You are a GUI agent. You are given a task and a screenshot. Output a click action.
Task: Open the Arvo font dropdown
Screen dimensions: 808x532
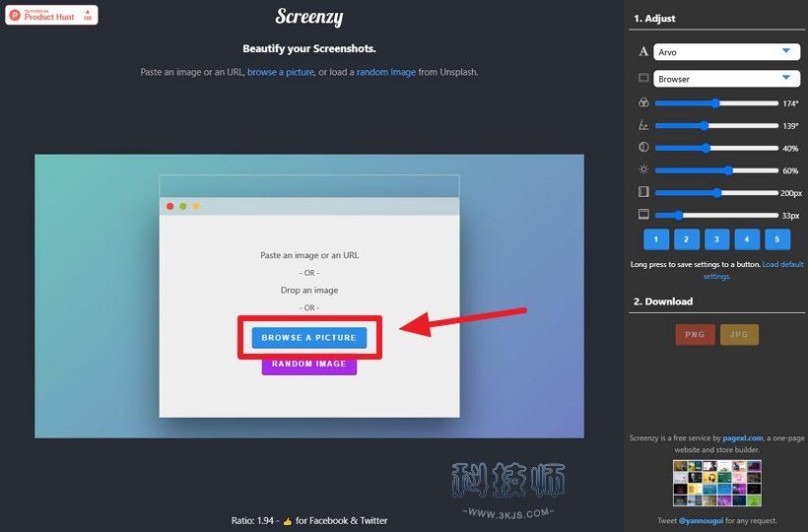tap(726, 52)
